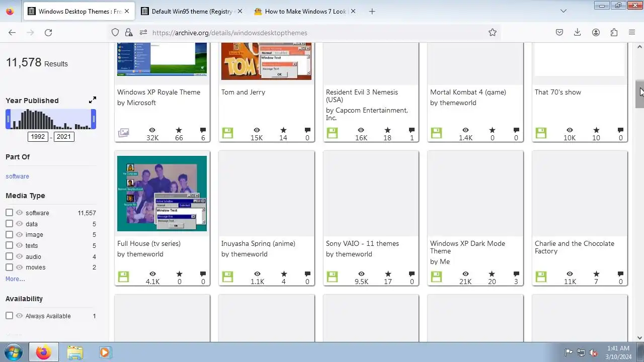Image resolution: width=644 pixels, height=362 pixels.
Task: Check the texts media type box
Action: pos(9,245)
